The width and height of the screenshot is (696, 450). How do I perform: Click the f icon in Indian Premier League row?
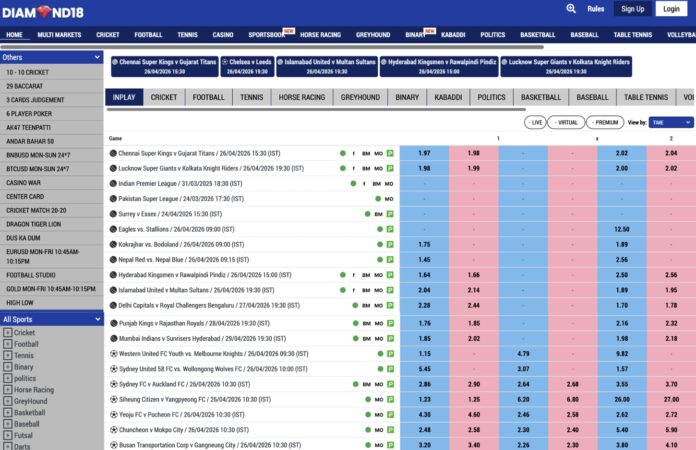click(x=364, y=184)
